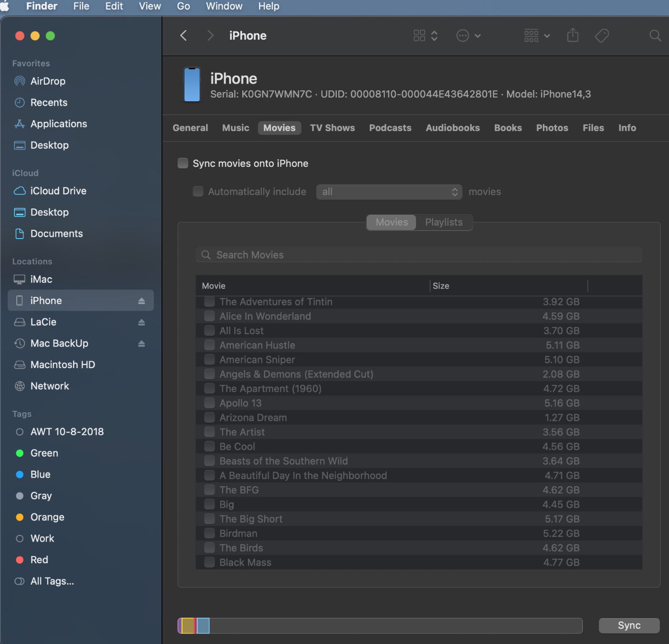The height and width of the screenshot is (644, 669).
Task: Open All Tags… in sidebar
Action: point(52,581)
